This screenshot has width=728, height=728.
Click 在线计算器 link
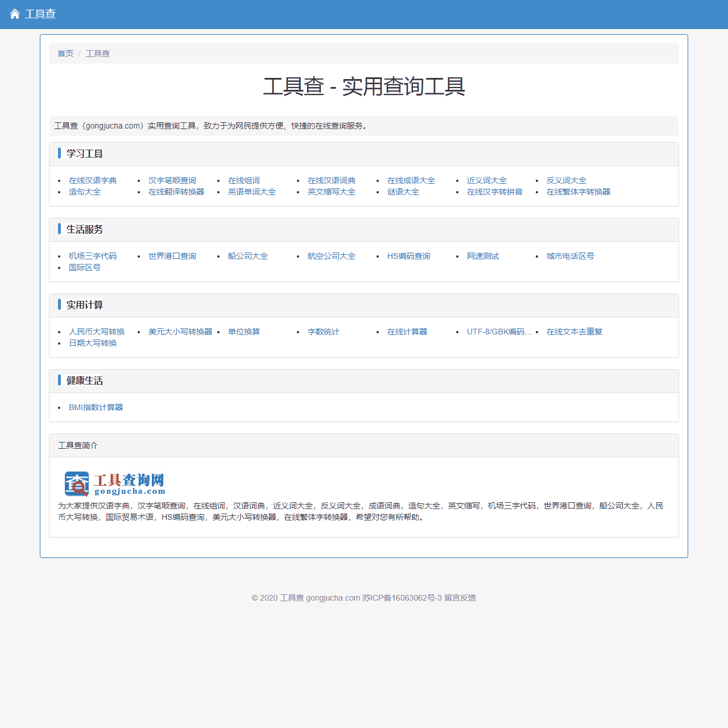click(407, 332)
